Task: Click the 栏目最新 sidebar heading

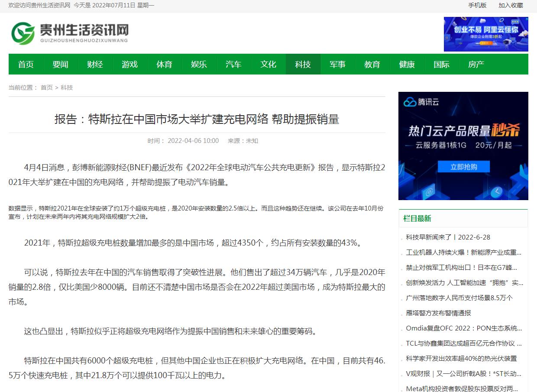Action: [417, 218]
